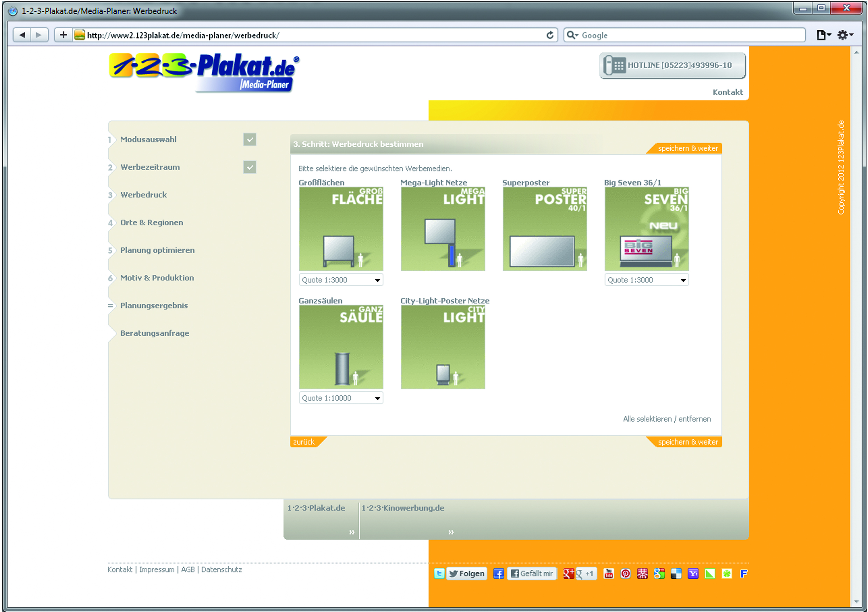Click bottom speichern & weiter button
This screenshot has width=868, height=612.
(687, 442)
